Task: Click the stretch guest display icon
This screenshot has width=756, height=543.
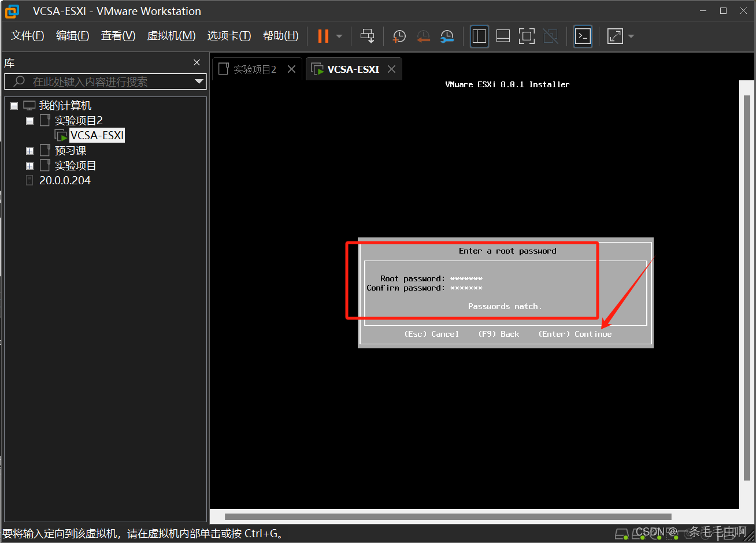Action: (615, 36)
